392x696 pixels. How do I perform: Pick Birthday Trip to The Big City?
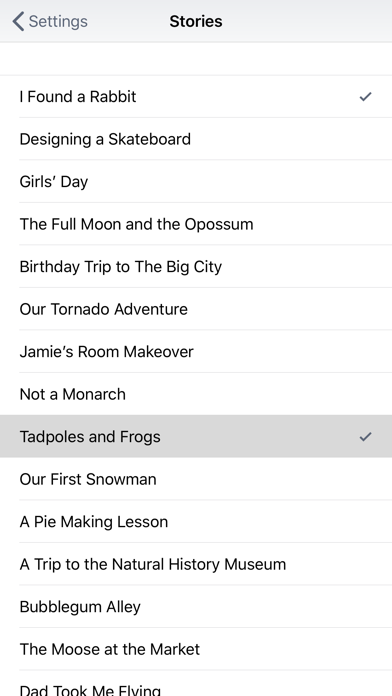click(x=196, y=267)
